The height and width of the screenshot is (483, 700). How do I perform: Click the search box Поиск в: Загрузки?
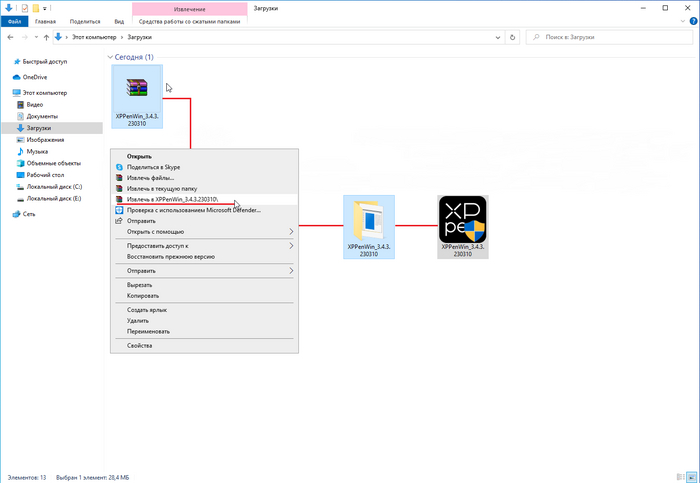click(x=609, y=37)
